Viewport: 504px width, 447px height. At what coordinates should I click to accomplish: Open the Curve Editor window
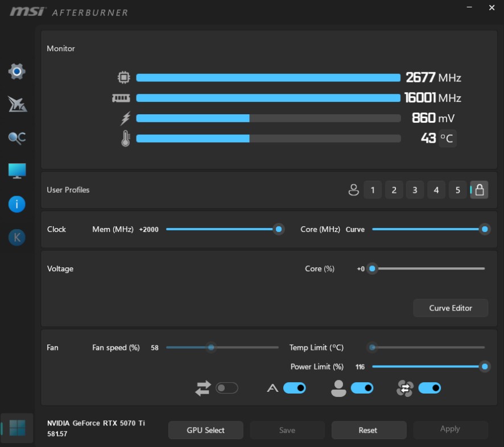click(x=451, y=308)
